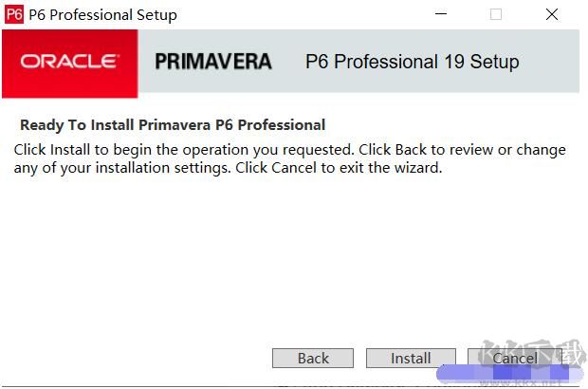Click the red P6 title bar icon

(x=13, y=14)
